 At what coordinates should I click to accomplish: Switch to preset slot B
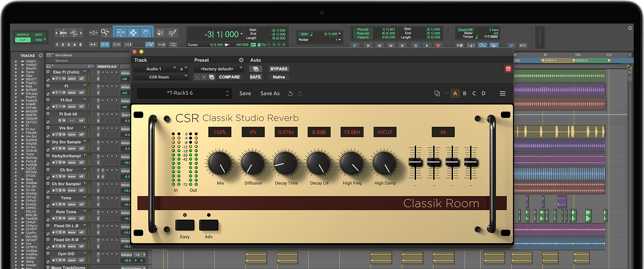[465, 93]
